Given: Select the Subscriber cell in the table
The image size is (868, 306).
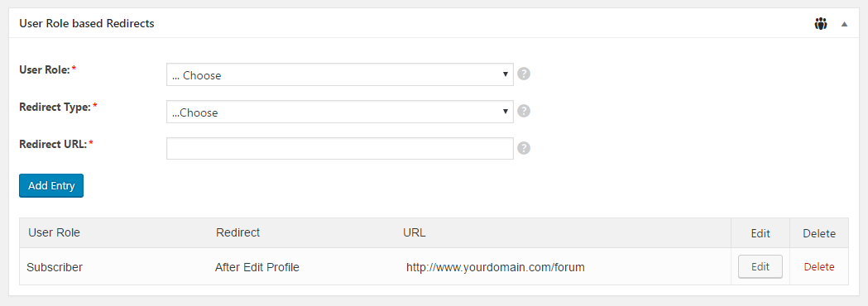Looking at the screenshot, I should pyautogui.click(x=55, y=267).
